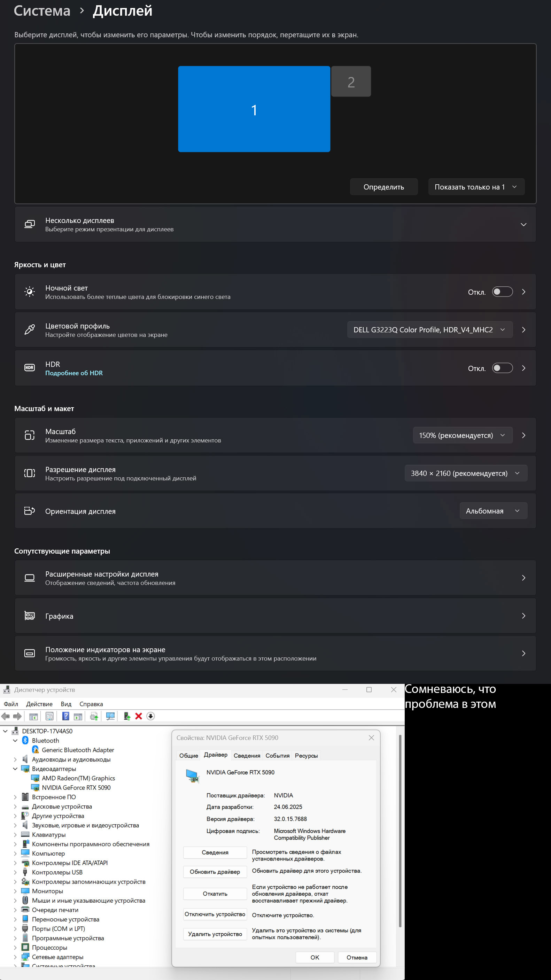
Task: Collapse the Видеоадаптеры tree node
Action: [x=15, y=769]
